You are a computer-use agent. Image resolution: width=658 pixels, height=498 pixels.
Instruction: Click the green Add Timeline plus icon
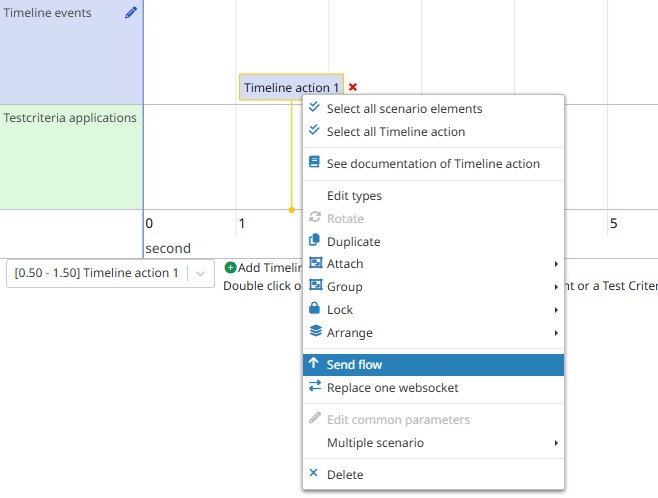tap(230, 267)
